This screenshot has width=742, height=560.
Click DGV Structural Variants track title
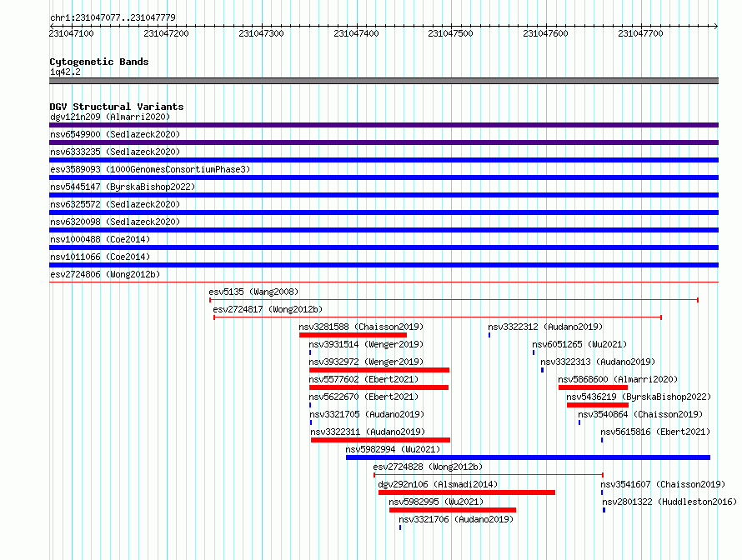coord(117,107)
